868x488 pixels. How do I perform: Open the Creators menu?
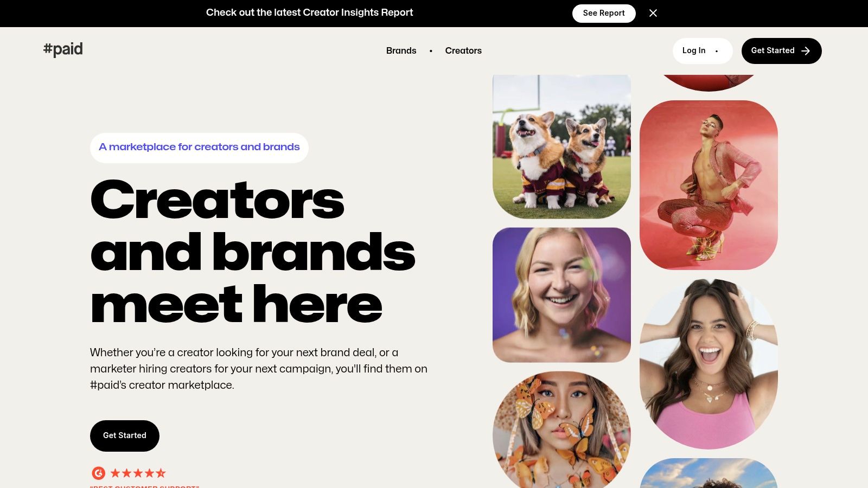[x=463, y=50]
